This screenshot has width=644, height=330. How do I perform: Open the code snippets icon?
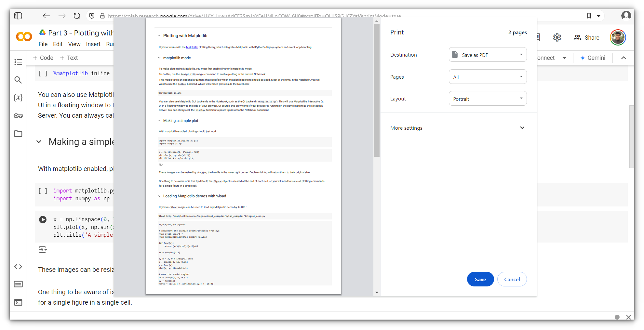(18, 267)
